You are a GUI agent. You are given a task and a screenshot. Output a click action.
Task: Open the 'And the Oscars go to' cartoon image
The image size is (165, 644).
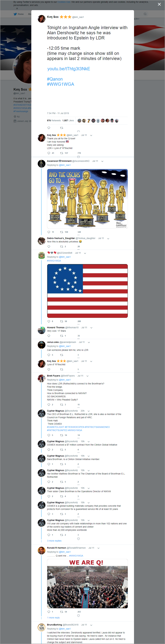coord(87,199)
